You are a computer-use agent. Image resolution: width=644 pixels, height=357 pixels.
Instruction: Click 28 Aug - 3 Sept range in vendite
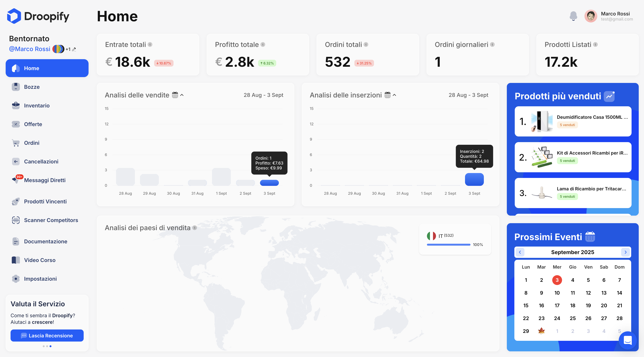point(263,95)
